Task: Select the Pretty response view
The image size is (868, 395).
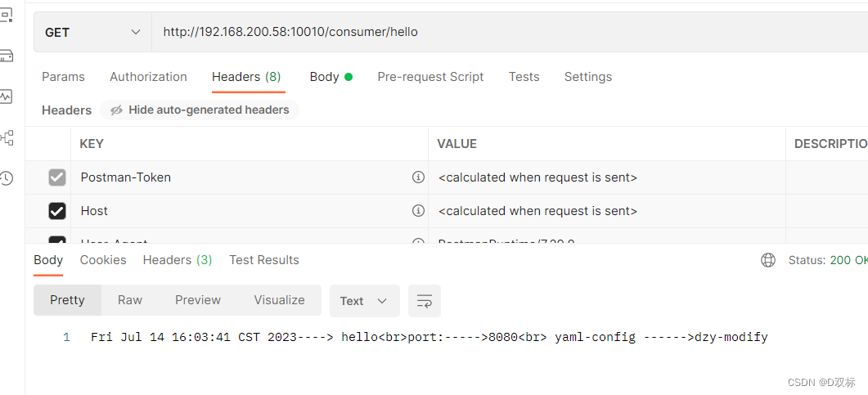Action: tap(68, 300)
